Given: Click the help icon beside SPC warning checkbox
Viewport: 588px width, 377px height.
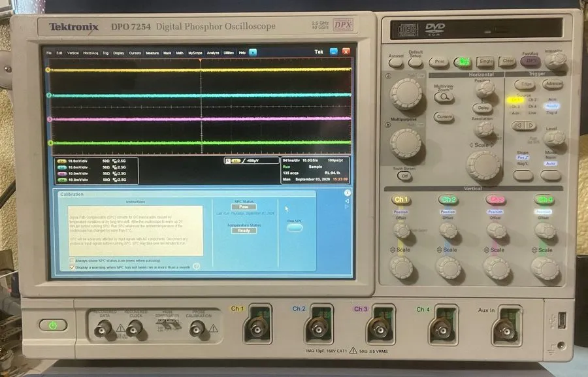Looking at the screenshot, I should point(196,267).
